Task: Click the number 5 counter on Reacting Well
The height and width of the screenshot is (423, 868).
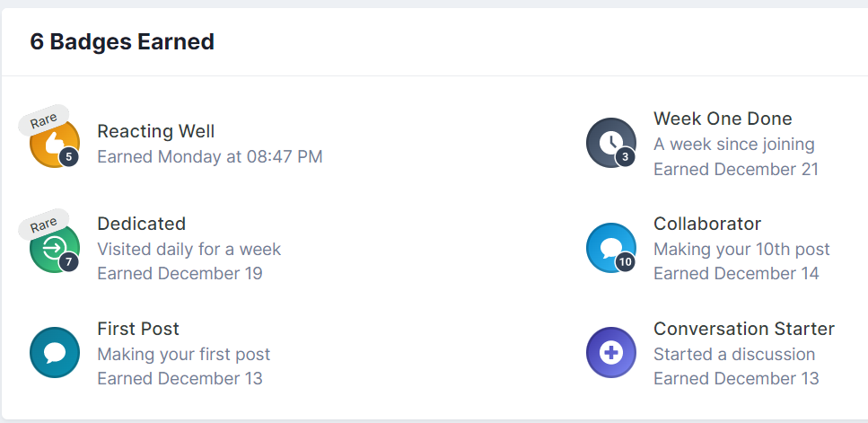Action: coord(69,158)
